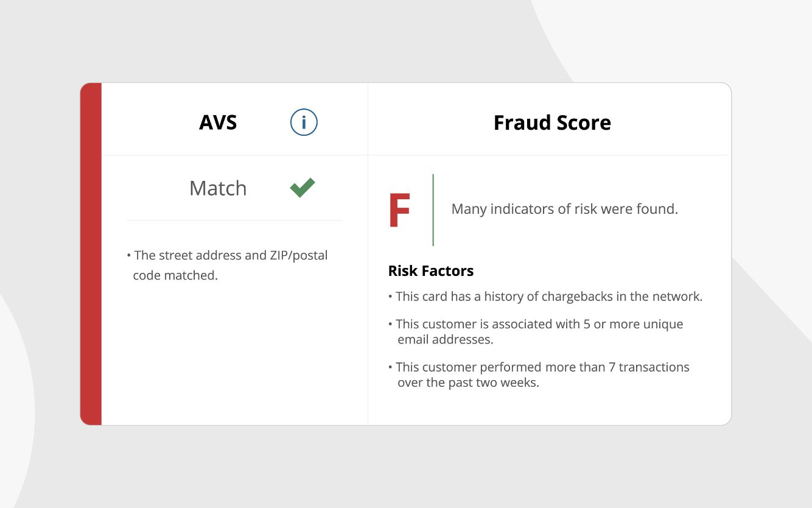The image size is (812, 508).
Task: Click the Fraud Score heading
Action: [x=552, y=122]
